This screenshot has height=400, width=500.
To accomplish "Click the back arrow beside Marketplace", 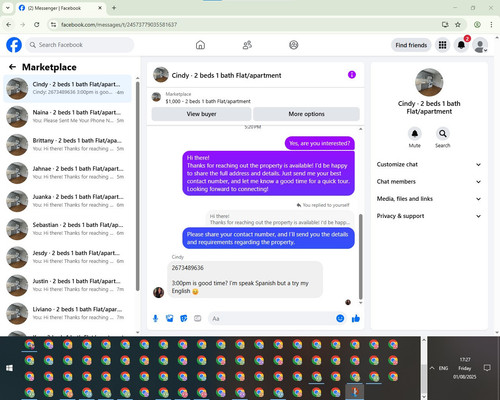I will click(12, 67).
